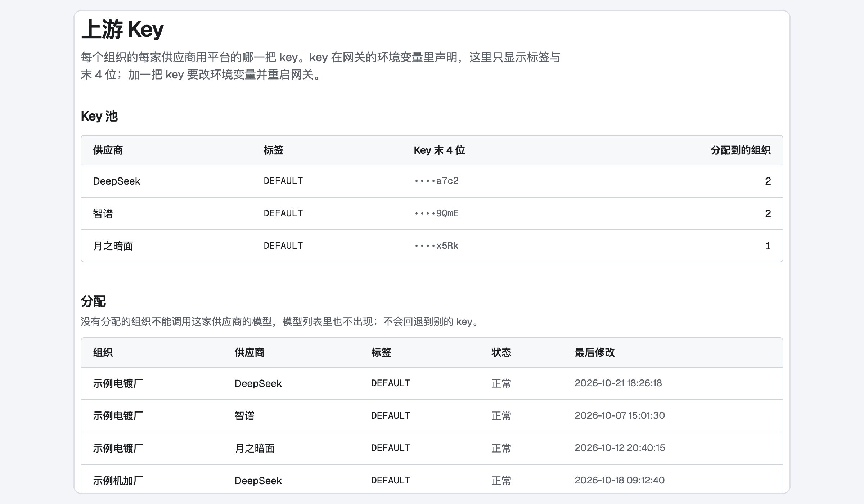Click the 供应商 column header in 分配 table

click(x=249, y=352)
